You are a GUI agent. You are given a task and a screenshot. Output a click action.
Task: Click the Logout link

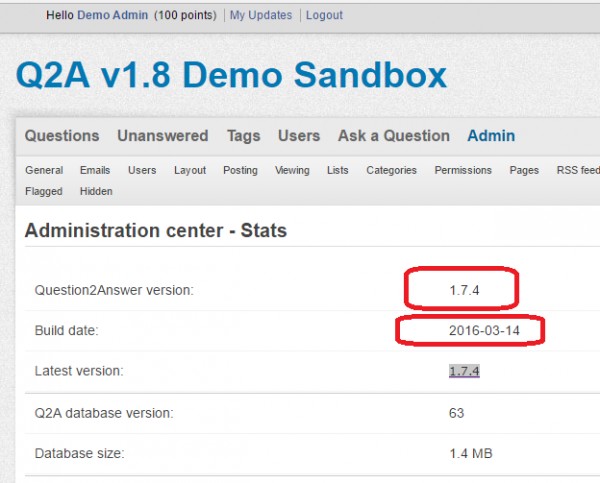tap(324, 15)
